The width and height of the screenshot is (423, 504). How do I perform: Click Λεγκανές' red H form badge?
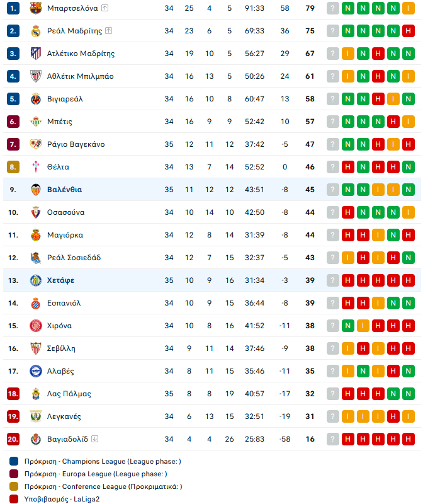[393, 416]
